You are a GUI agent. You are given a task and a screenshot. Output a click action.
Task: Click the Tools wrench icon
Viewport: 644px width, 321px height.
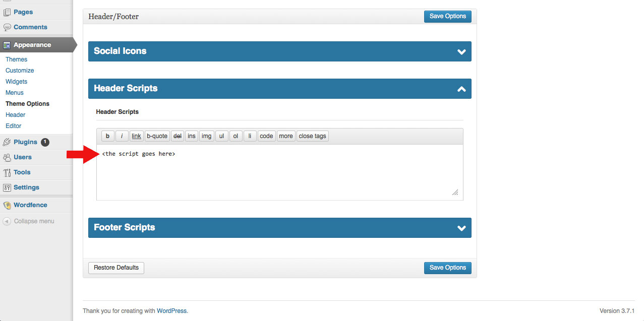(x=7, y=172)
